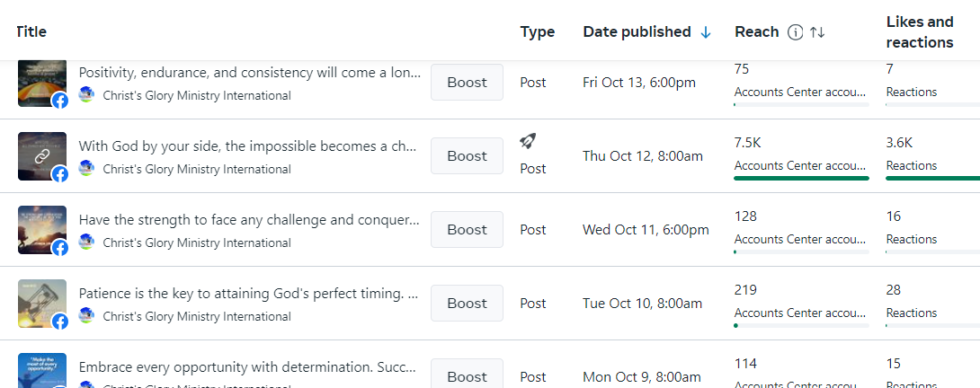Image resolution: width=980 pixels, height=388 pixels.
Task: Click page avatar icon under the With God post
Action: [86, 169]
